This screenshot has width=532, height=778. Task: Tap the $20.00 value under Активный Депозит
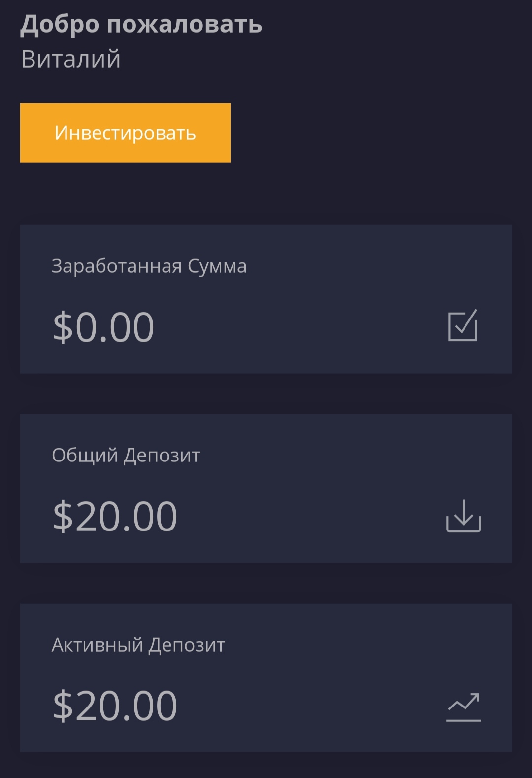[115, 706]
